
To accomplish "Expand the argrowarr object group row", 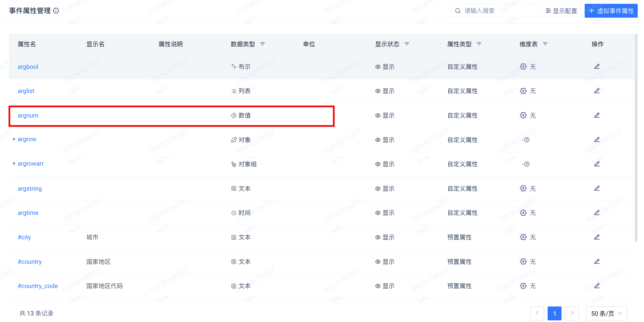I will (x=14, y=163).
